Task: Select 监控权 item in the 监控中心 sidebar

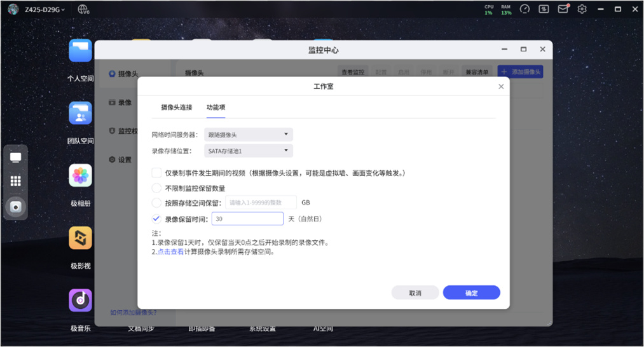Action: pyautogui.click(x=123, y=131)
